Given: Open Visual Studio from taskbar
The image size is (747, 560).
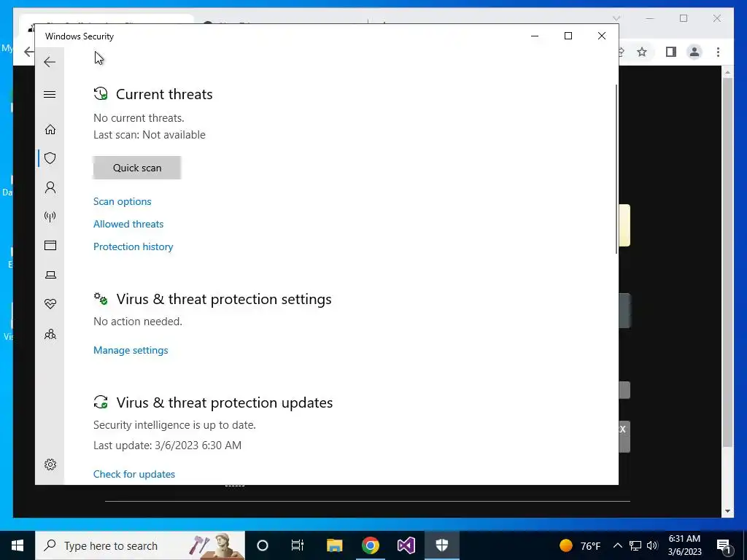Looking at the screenshot, I should [406, 545].
